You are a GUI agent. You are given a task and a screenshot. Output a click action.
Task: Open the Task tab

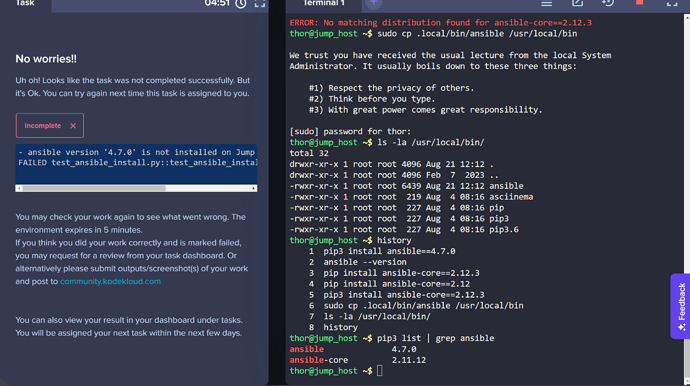[x=25, y=4]
